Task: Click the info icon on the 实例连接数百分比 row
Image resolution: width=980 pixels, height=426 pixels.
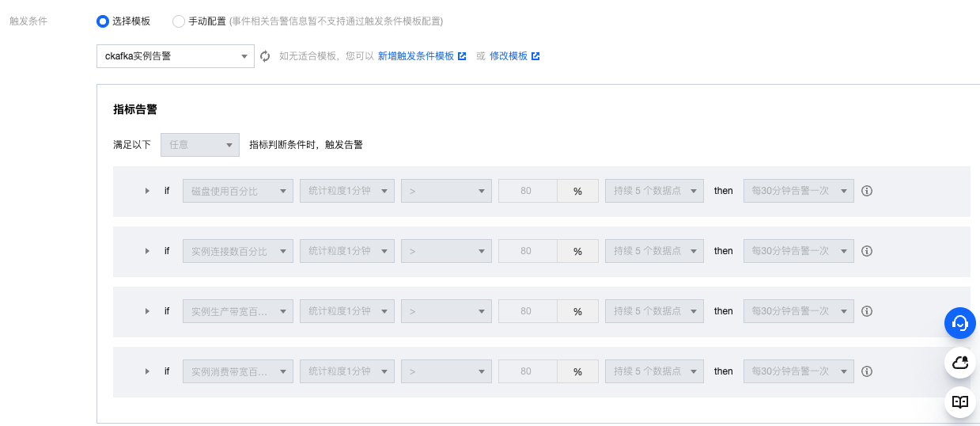Action: pyautogui.click(x=867, y=251)
